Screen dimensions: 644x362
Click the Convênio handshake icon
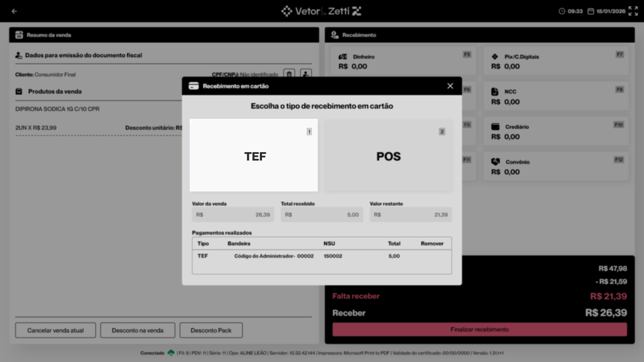pyautogui.click(x=495, y=162)
